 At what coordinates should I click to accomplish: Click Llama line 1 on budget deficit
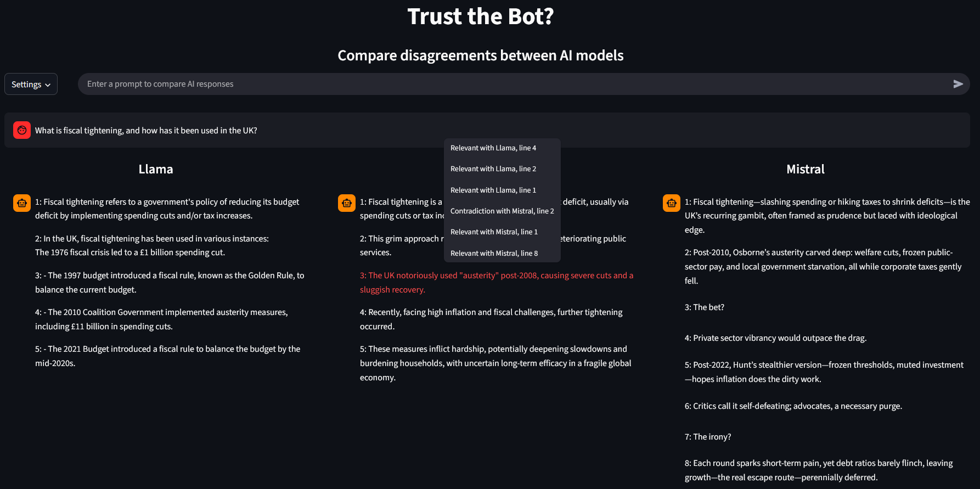click(x=167, y=209)
